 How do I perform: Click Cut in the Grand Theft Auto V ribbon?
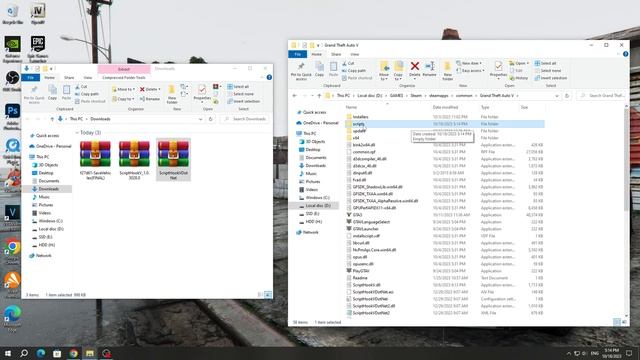click(x=348, y=63)
